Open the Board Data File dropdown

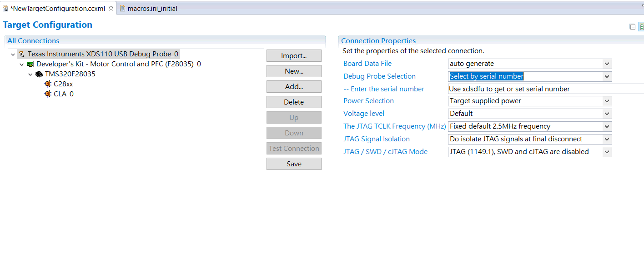[x=607, y=64]
